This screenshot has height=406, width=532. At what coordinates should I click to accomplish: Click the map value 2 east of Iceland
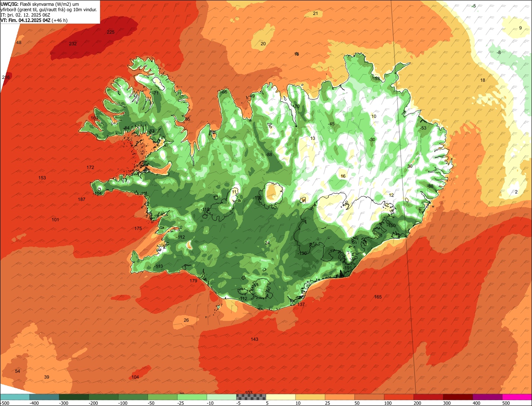click(516, 192)
